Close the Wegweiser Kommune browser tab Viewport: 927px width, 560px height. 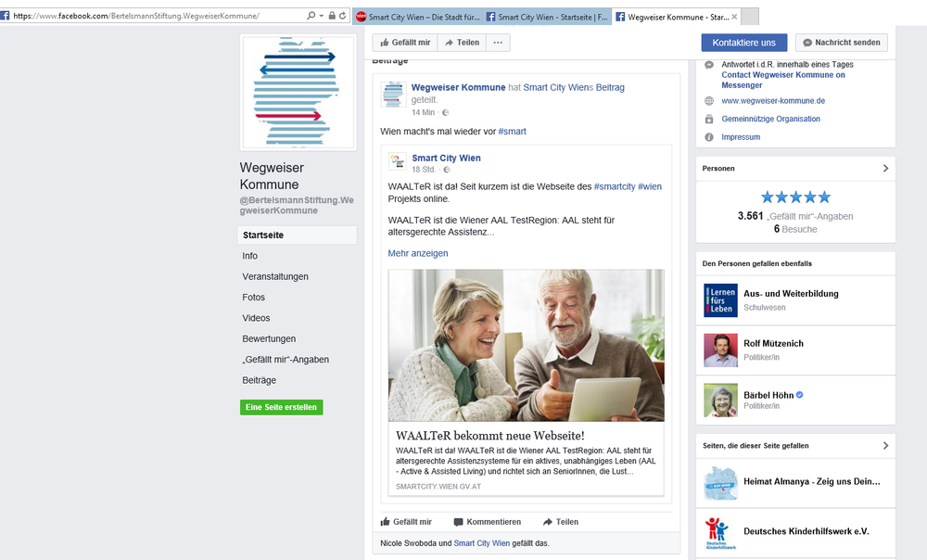click(734, 17)
